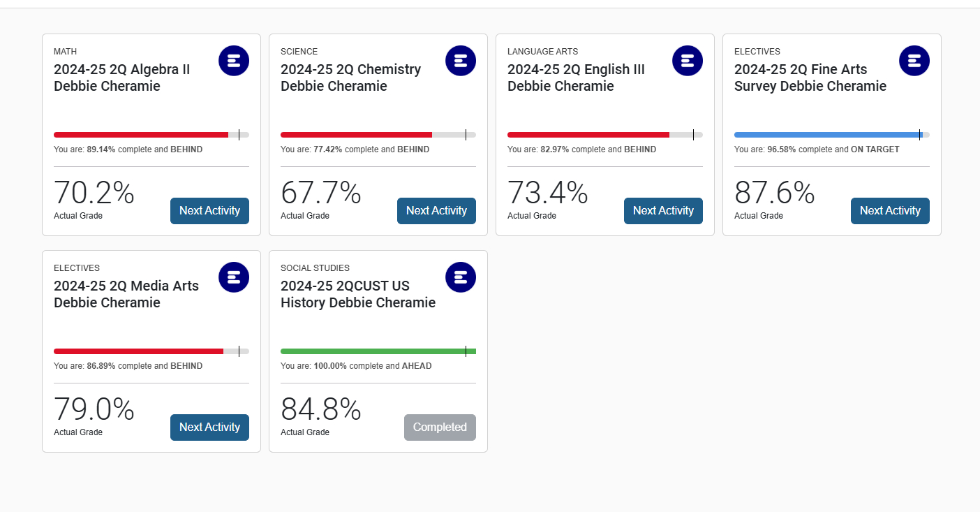The height and width of the screenshot is (512, 980).
Task: Open the SCIENCE category label on Chemistry card
Action: coord(299,51)
